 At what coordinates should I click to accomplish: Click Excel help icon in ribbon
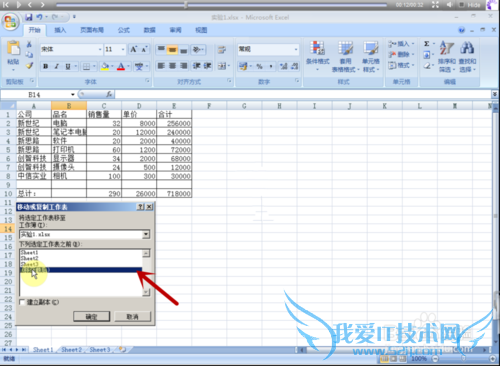point(462,30)
